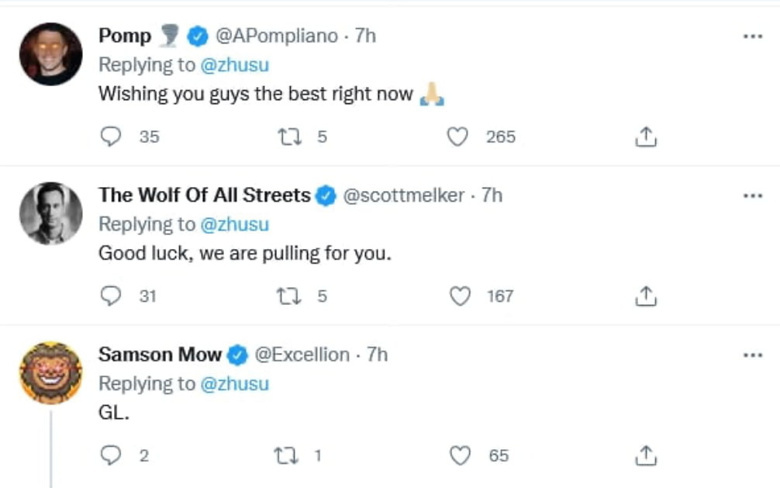780x488 pixels.
Task: Open The Wolf Of All Streets display name
Action: coord(204,195)
